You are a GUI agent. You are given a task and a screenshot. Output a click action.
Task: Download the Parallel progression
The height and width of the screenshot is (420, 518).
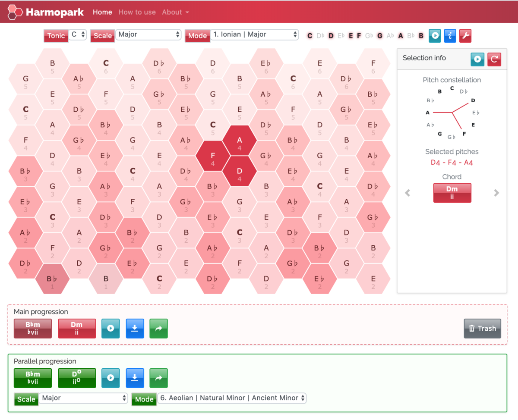click(x=135, y=378)
